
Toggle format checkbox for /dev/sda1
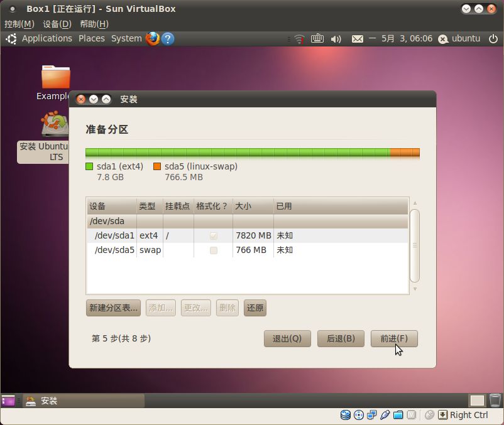[x=213, y=235]
